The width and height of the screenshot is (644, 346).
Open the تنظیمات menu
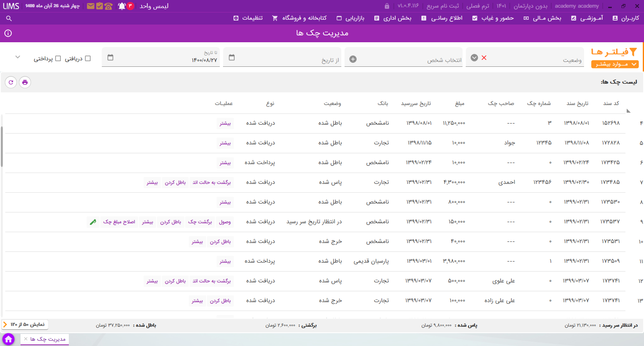point(248,18)
